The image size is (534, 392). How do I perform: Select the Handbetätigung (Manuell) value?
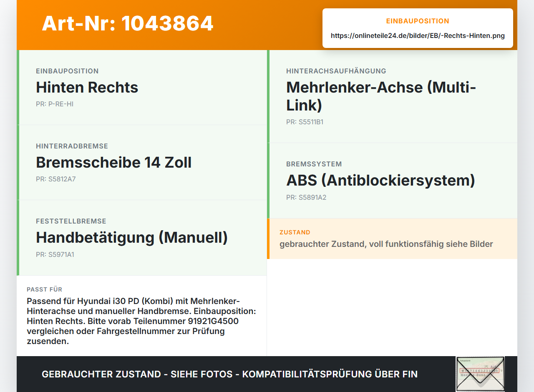tap(132, 237)
